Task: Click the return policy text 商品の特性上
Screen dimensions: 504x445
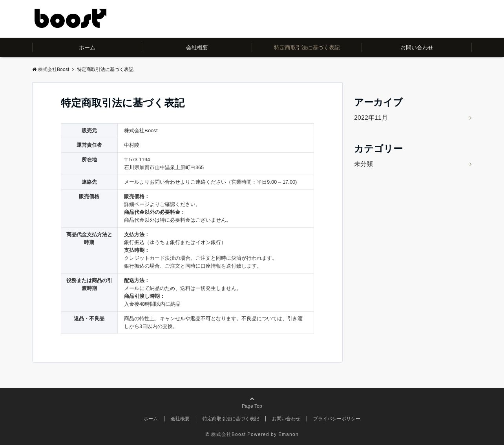Action: 213,323
